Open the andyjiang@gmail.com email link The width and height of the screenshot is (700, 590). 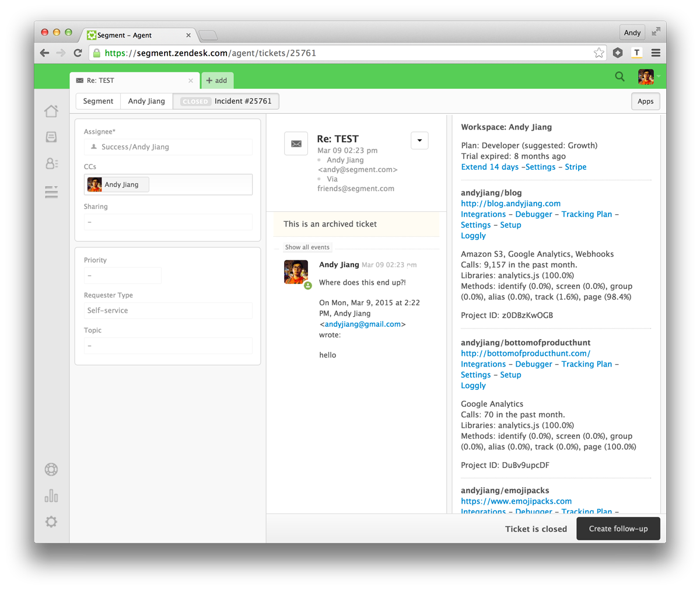(x=363, y=324)
